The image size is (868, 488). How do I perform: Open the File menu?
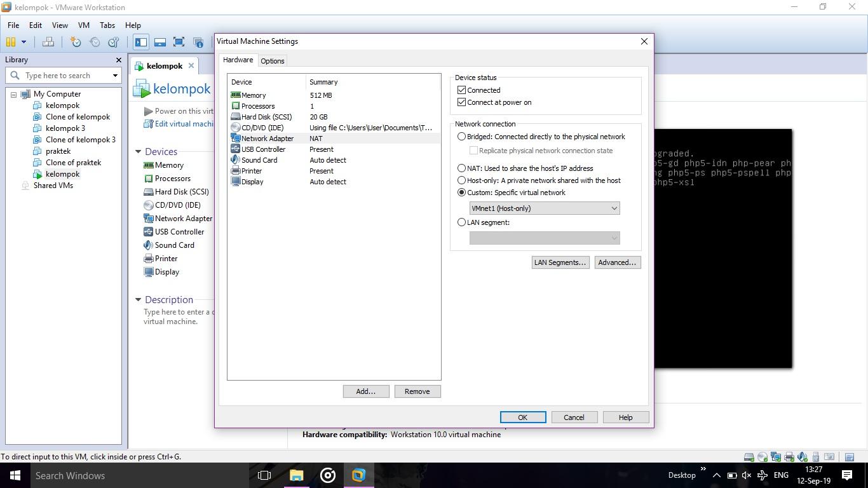click(13, 25)
